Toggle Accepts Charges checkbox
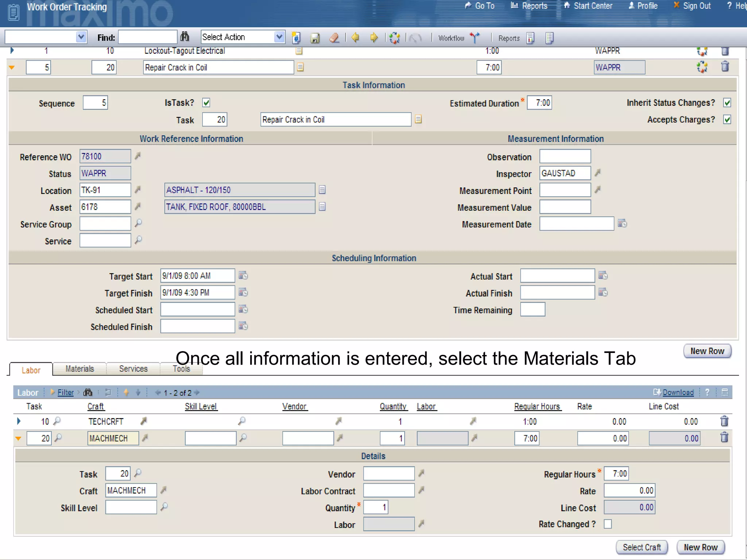Image resolution: width=747 pixels, height=560 pixels. tap(727, 120)
